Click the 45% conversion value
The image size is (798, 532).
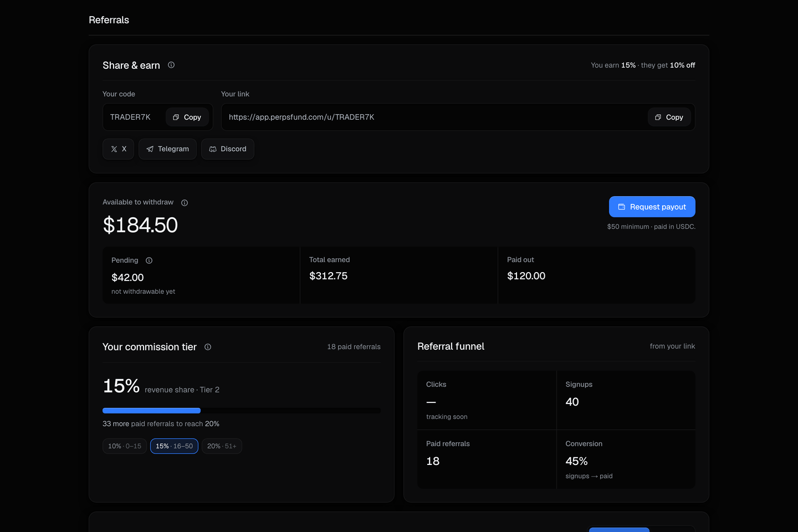[x=576, y=461]
